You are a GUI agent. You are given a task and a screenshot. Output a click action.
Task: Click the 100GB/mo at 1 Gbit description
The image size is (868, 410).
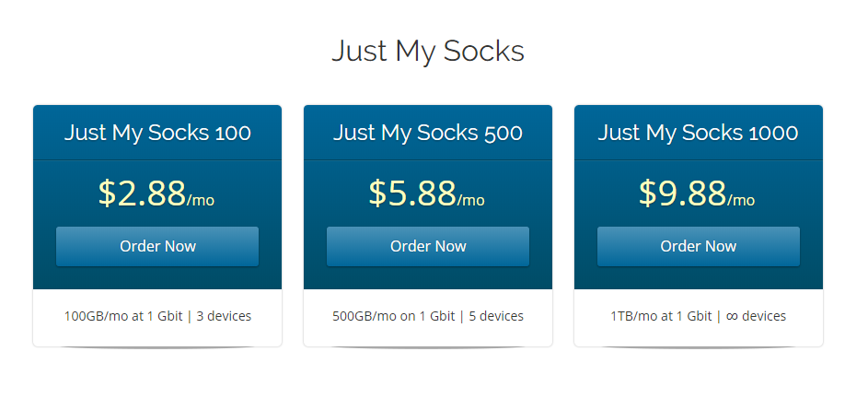(123, 316)
